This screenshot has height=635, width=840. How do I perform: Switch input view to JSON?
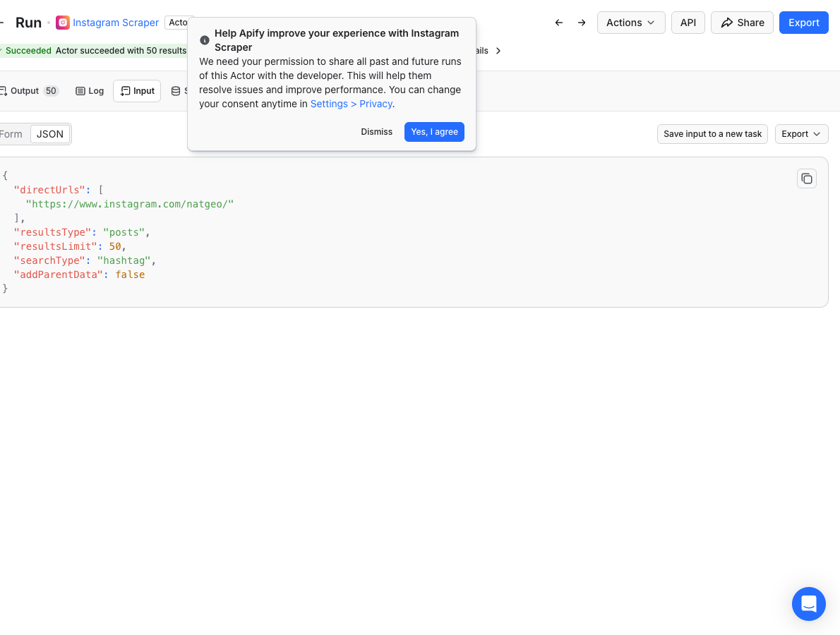coord(50,134)
